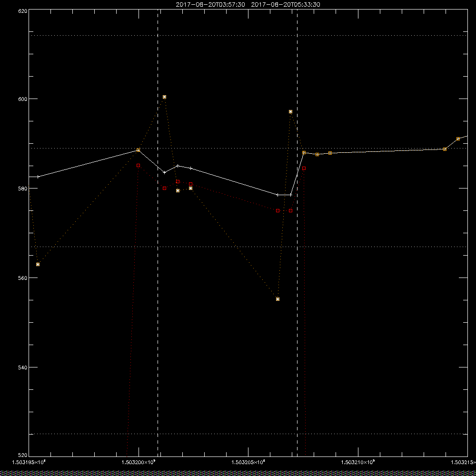Image resolution: width=476 pixels, height=476 pixels.
Task: Click the start timestamp 2017-08-20T03:57:30 in title
Action: coord(210,5)
